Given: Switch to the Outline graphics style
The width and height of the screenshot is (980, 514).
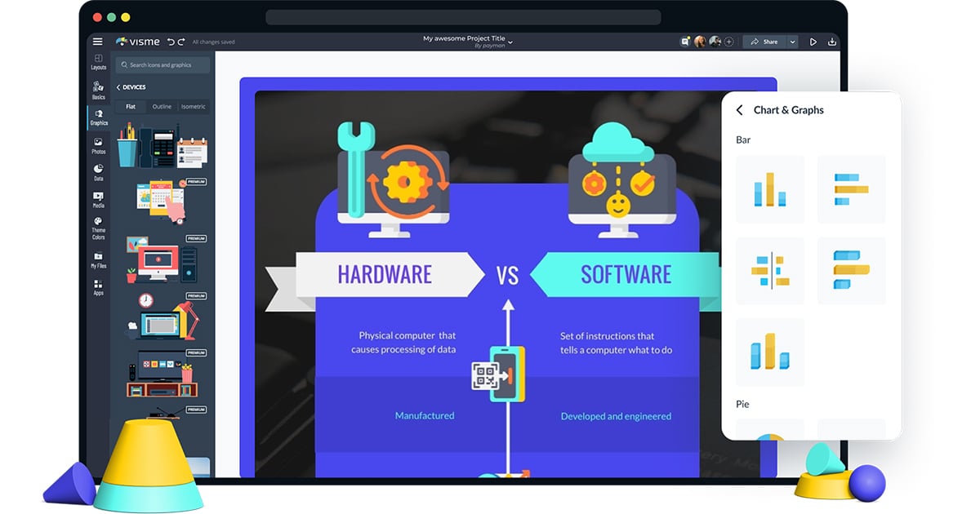Looking at the screenshot, I should pyautogui.click(x=162, y=106).
